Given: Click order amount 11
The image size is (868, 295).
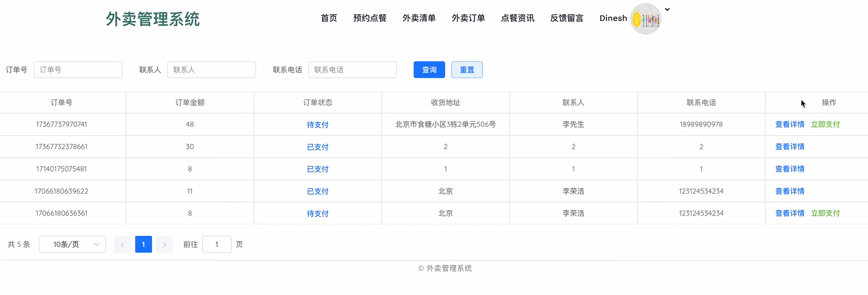Looking at the screenshot, I should click(x=190, y=192).
